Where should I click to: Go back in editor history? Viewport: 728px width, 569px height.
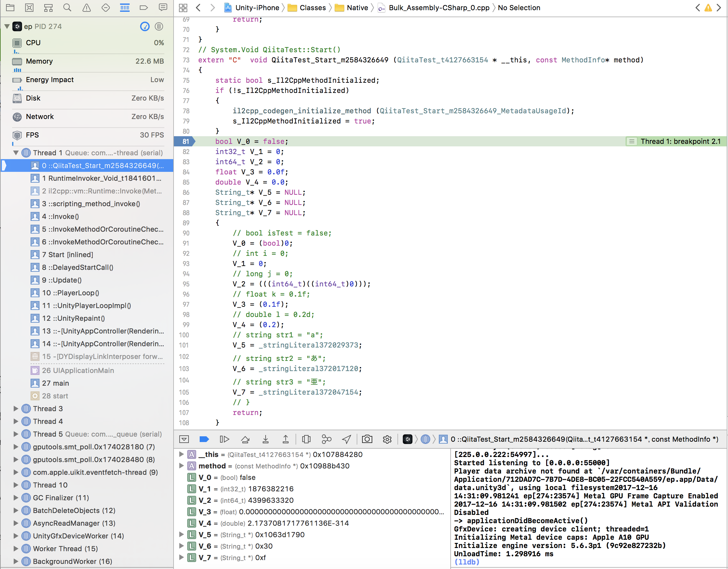[x=198, y=8]
